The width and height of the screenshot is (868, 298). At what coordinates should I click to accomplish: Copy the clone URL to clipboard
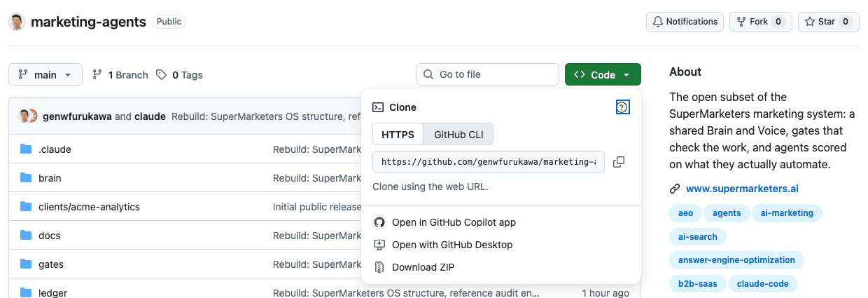[619, 162]
